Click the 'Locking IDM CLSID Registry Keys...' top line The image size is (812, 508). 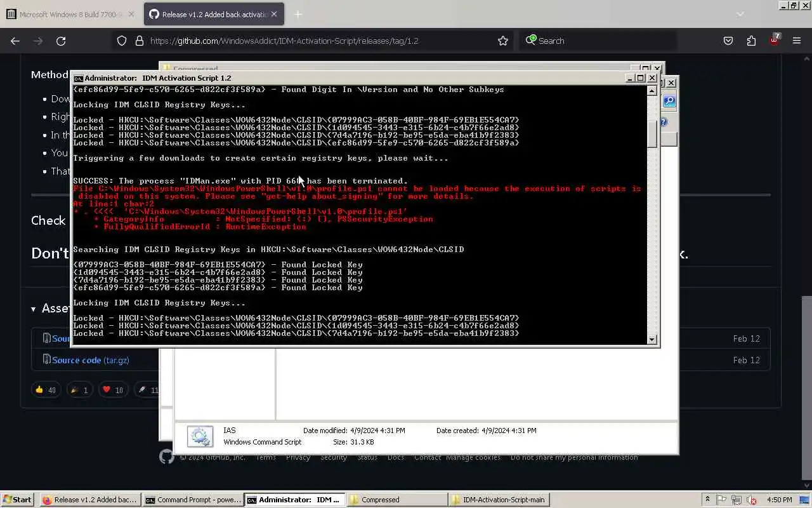(x=159, y=105)
